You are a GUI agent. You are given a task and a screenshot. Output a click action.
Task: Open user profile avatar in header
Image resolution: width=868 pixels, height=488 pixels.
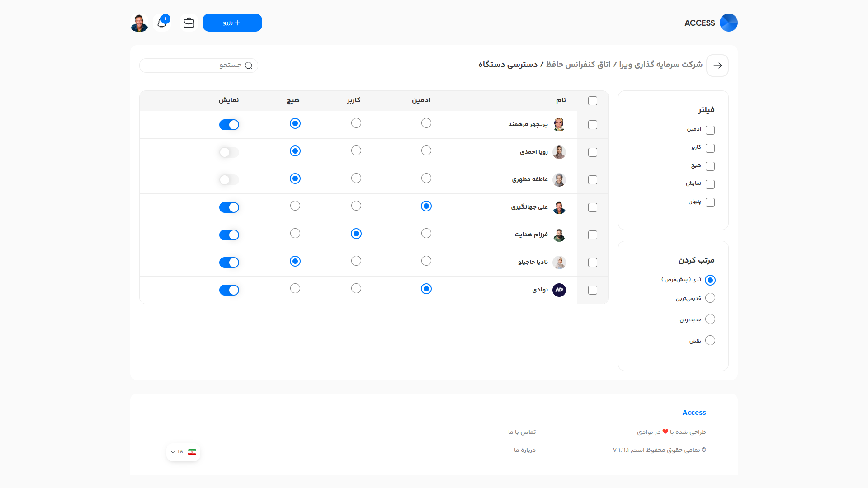click(x=139, y=23)
